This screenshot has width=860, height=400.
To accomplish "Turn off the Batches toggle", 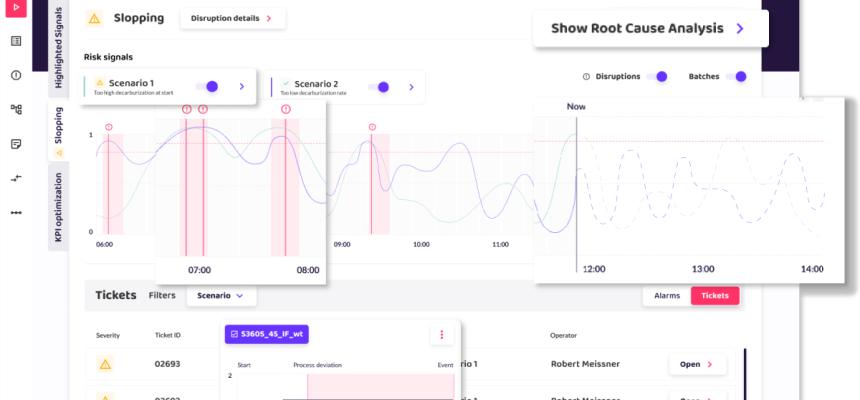I will click(x=735, y=76).
